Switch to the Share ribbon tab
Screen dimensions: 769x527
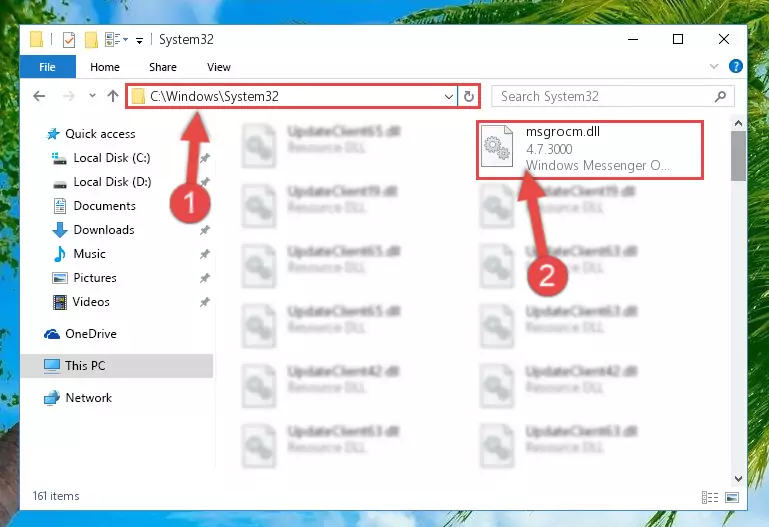[163, 67]
